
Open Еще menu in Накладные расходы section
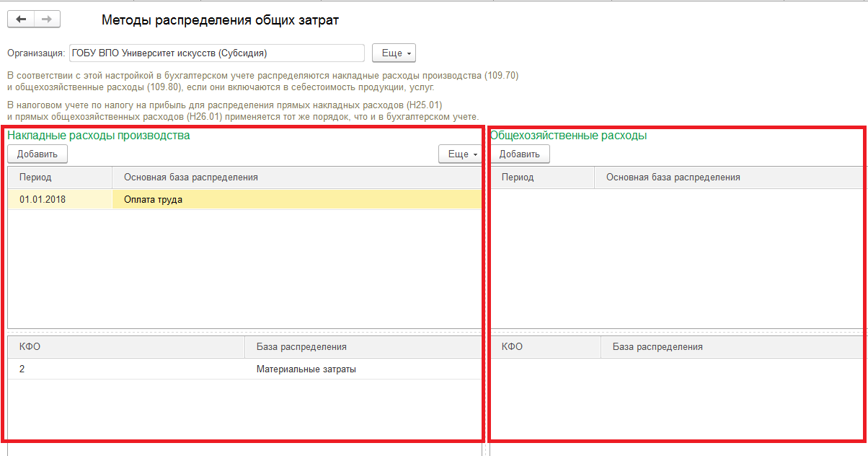(x=460, y=154)
